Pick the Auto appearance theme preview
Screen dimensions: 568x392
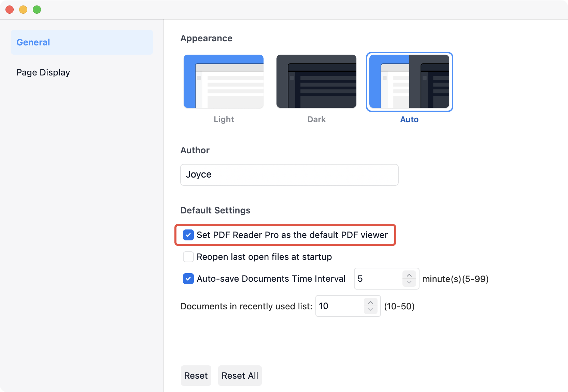(x=409, y=81)
